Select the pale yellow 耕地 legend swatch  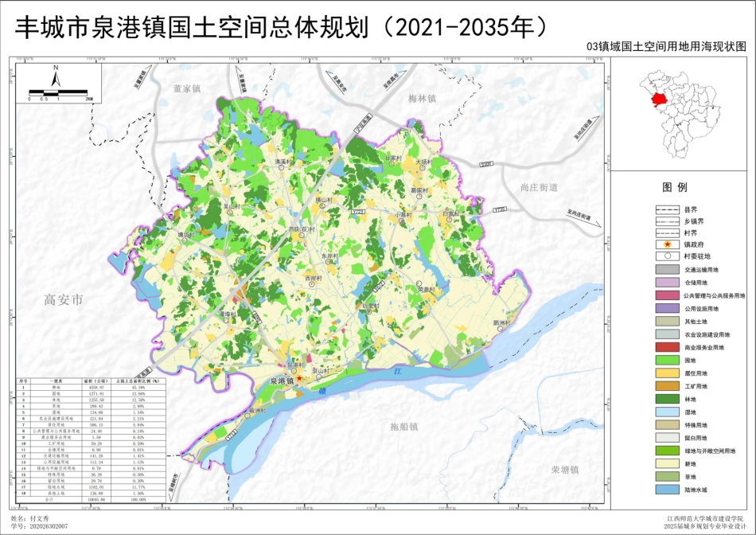point(667,463)
